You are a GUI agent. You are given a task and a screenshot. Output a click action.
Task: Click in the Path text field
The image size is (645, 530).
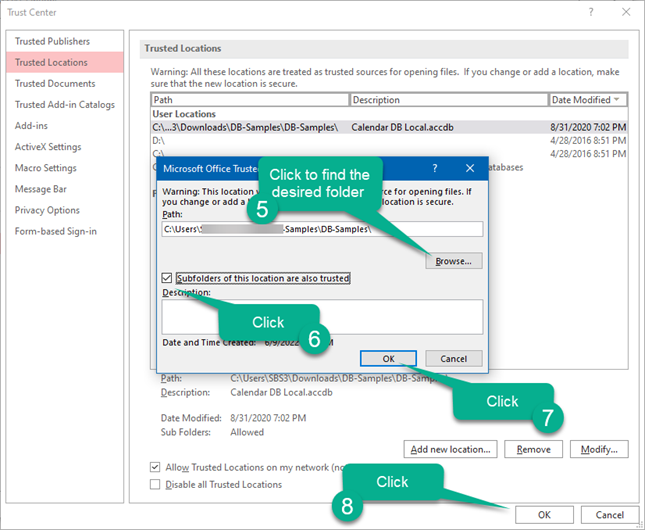[x=322, y=229]
